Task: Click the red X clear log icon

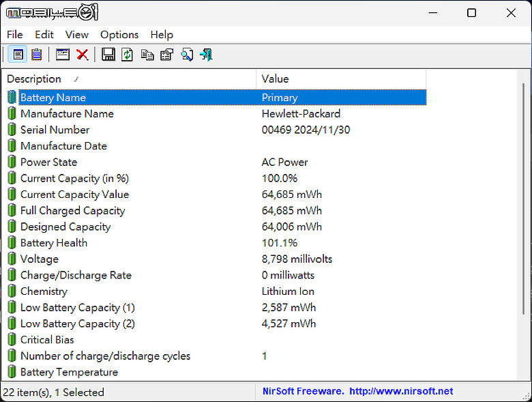Action: (82, 55)
